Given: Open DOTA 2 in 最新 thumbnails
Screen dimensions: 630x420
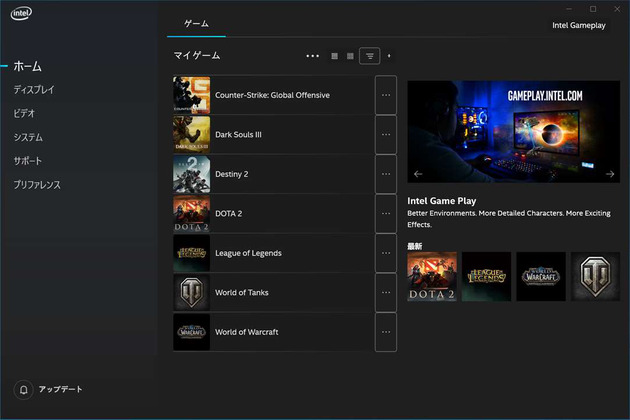Looking at the screenshot, I should 432,277.
